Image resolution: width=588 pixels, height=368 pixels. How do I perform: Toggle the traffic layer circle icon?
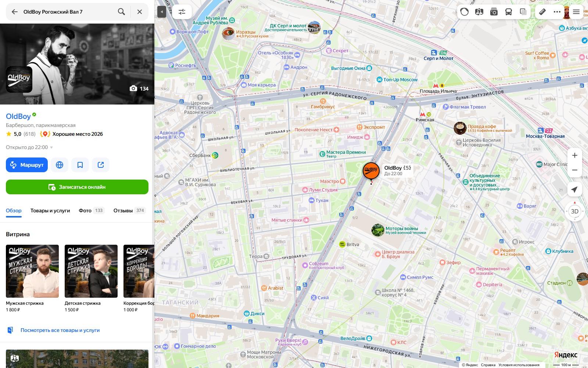[465, 12]
